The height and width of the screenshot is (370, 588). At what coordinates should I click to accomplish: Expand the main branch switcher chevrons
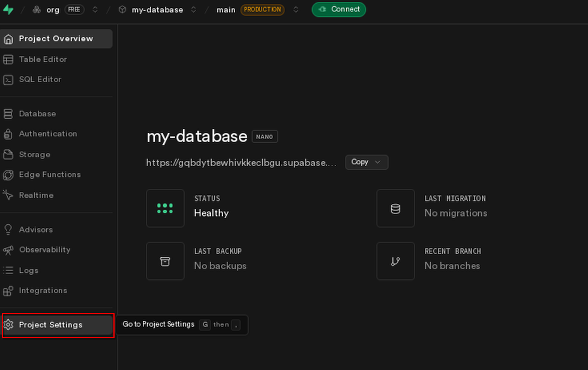point(296,10)
